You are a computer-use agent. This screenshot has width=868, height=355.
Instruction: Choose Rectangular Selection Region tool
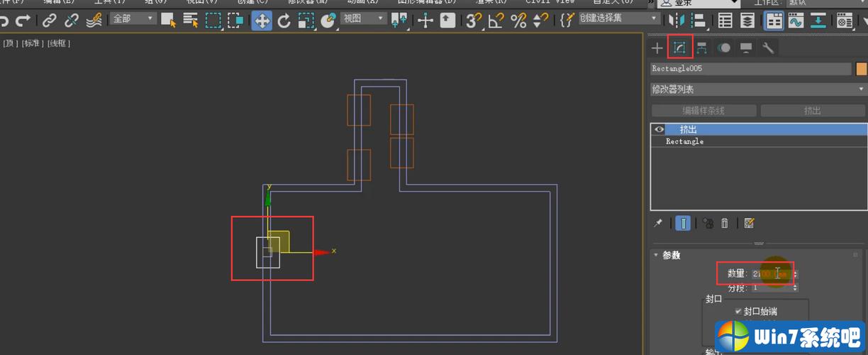213,20
